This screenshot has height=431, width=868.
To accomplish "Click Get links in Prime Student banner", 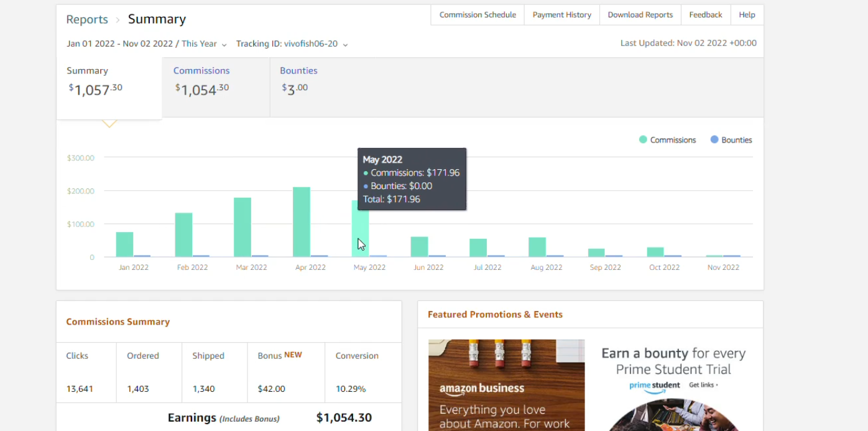I will tap(703, 385).
